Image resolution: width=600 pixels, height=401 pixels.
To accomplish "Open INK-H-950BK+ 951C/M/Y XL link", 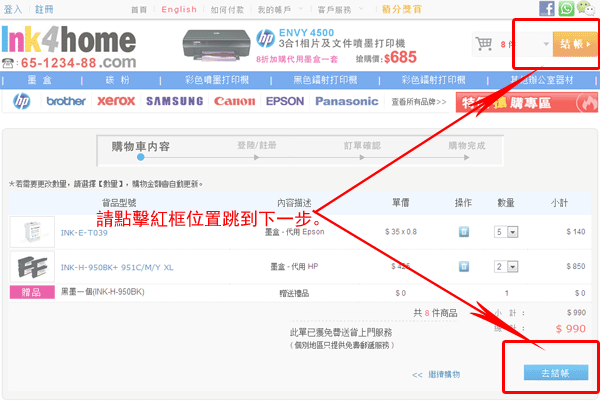I will click(x=117, y=267).
